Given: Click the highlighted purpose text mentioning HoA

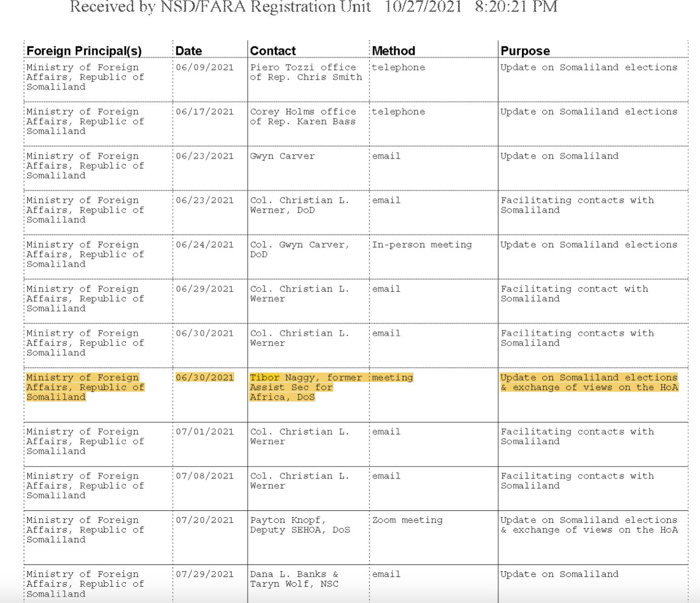Looking at the screenshot, I should coord(589,382).
